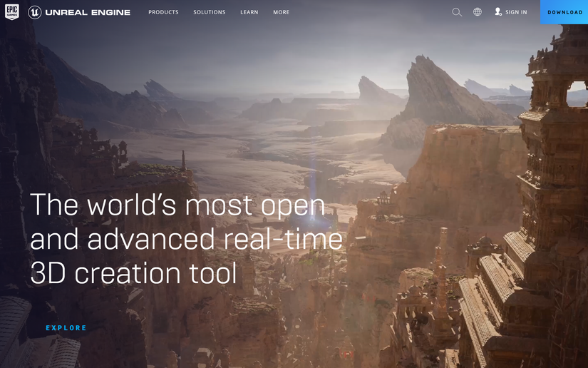This screenshot has height=368, width=588.
Task: Click the Unreal Engine wordmark text
Action: [88, 12]
